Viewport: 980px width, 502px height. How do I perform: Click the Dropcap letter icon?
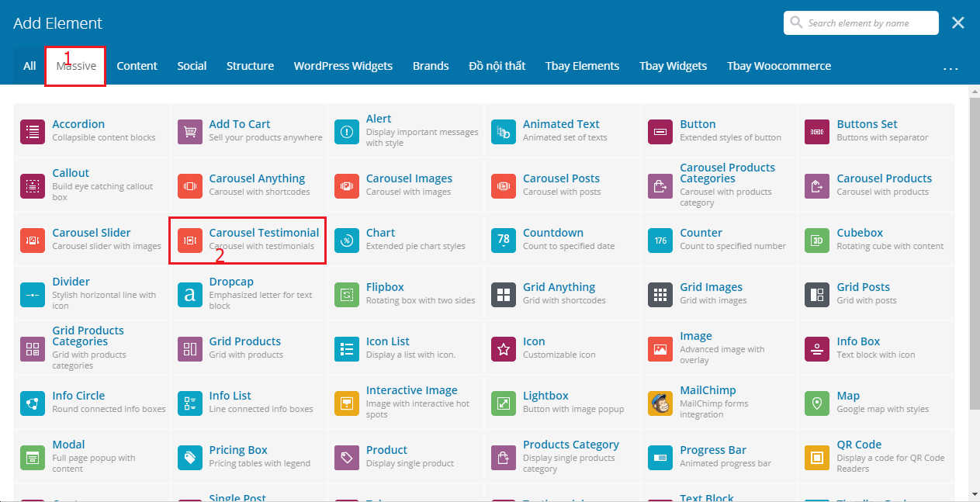[189, 295]
